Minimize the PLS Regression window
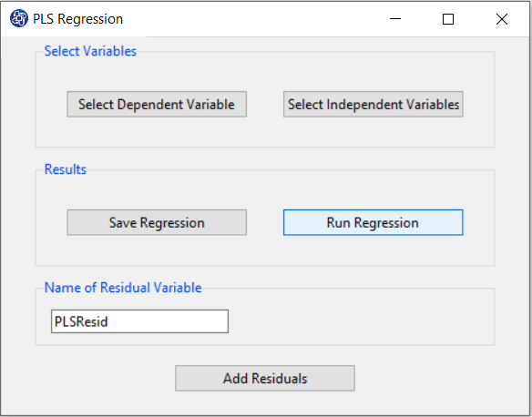532x417 pixels. coord(395,19)
